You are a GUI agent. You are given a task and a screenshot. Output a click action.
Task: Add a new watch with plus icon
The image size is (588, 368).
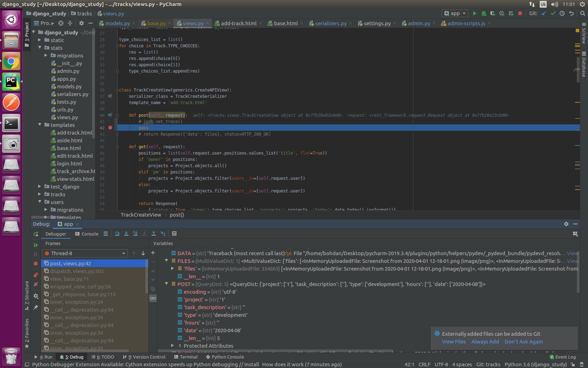(153, 253)
